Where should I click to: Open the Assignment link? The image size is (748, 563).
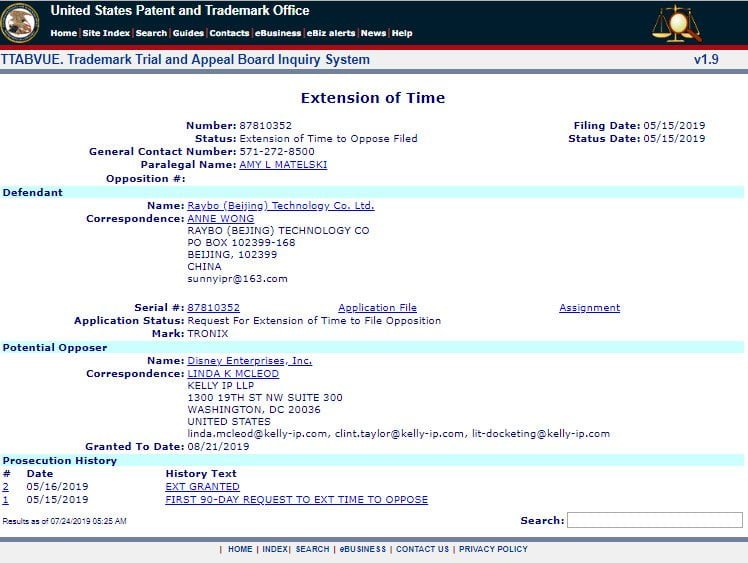coord(590,308)
